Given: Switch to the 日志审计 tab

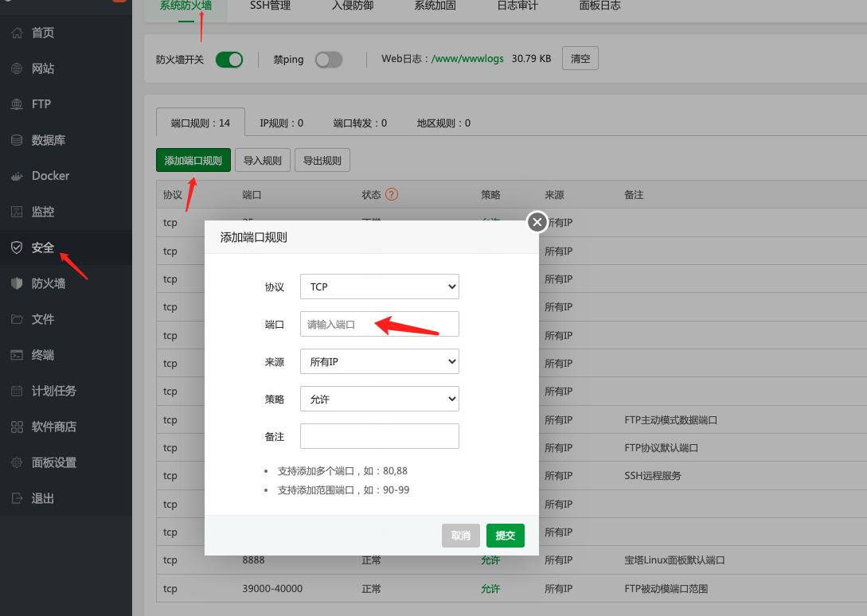Looking at the screenshot, I should tap(517, 6).
